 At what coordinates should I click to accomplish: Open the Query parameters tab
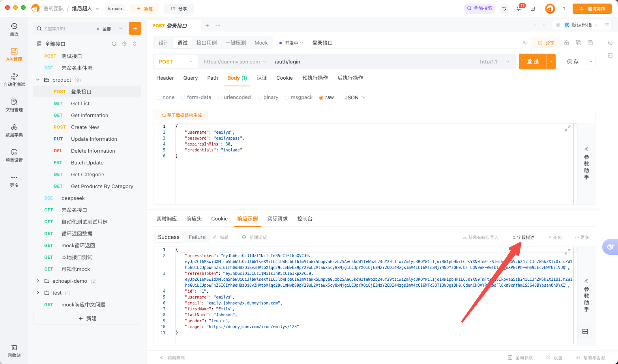(x=191, y=78)
